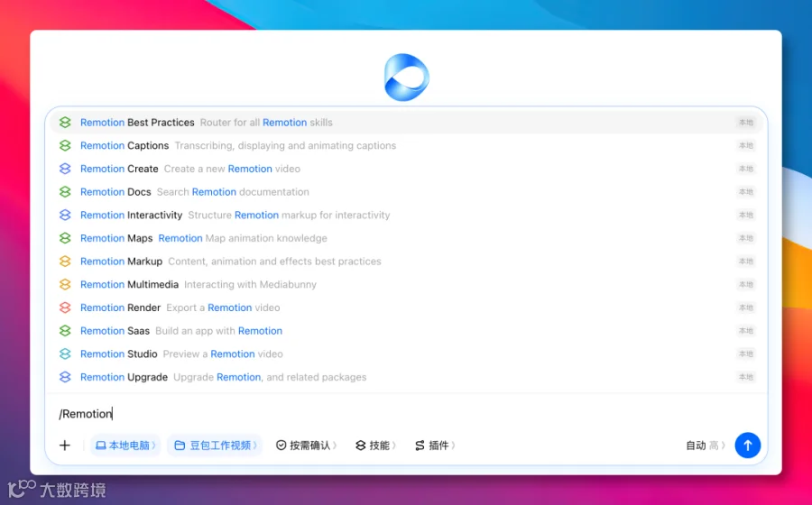Click the skill icon beside Remotion Captions

point(65,146)
